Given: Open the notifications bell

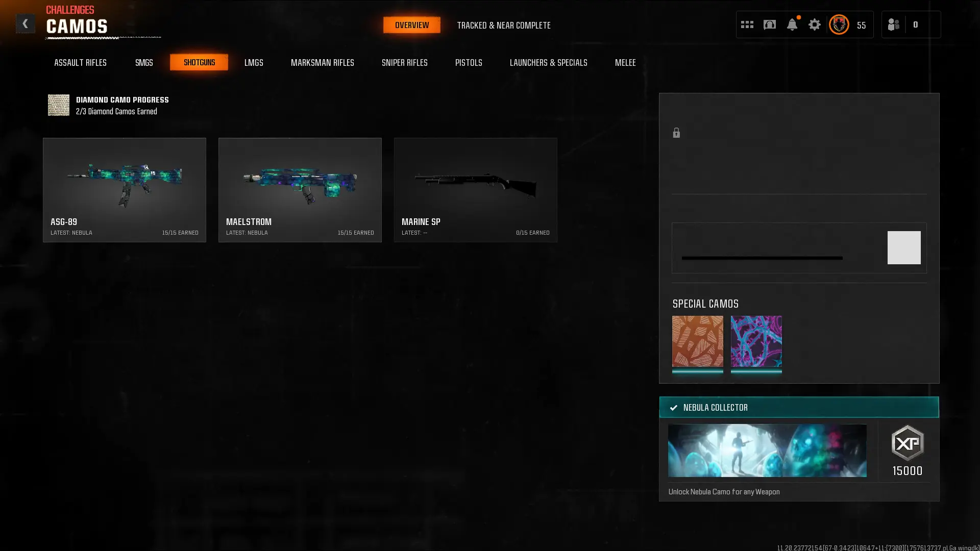Looking at the screenshot, I should pyautogui.click(x=792, y=24).
